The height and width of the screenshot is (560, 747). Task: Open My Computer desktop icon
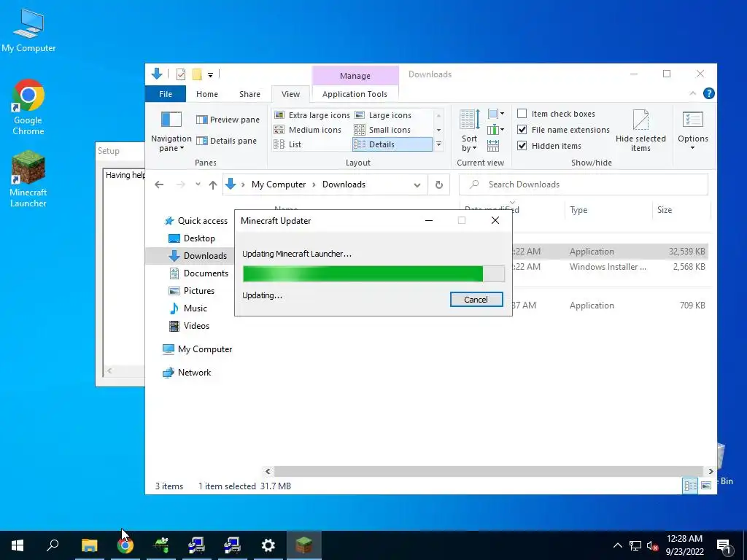click(x=28, y=30)
